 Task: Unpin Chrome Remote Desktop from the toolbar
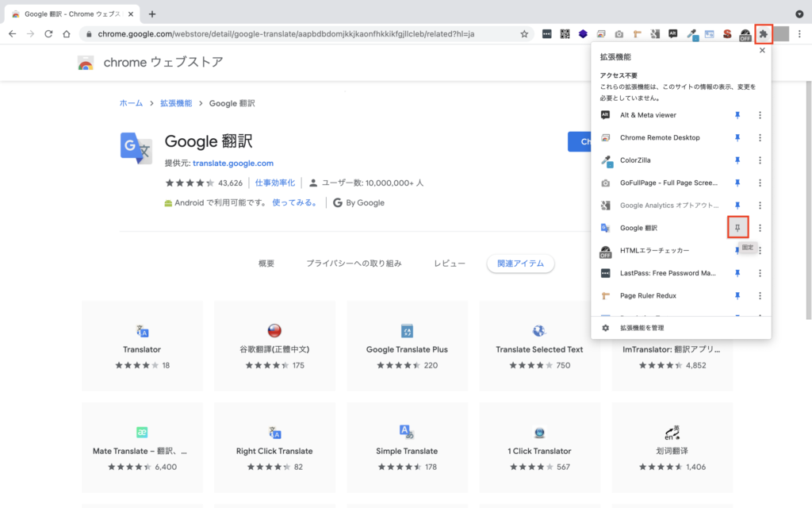737,138
